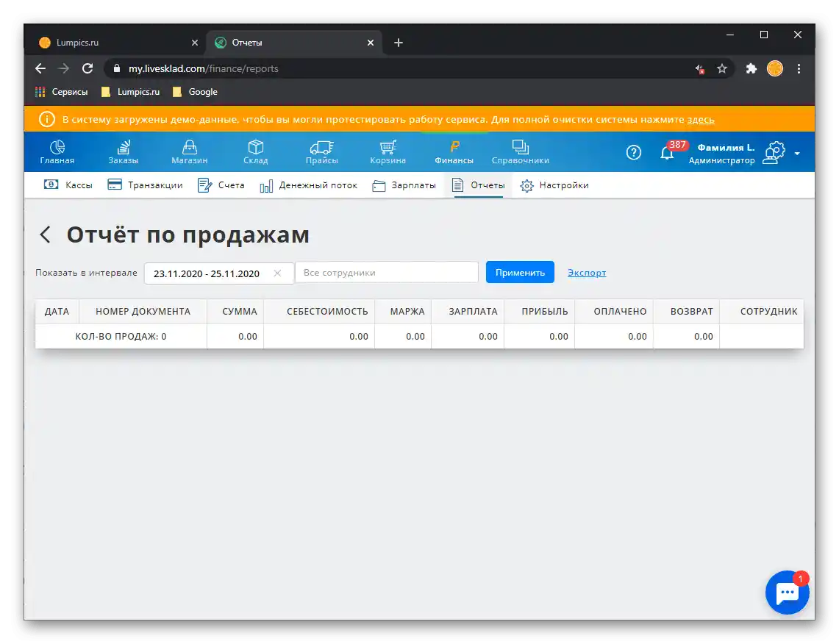Image resolution: width=839 pixels, height=644 pixels.
Task: Navigate to the Справочники section
Action: tap(521, 151)
